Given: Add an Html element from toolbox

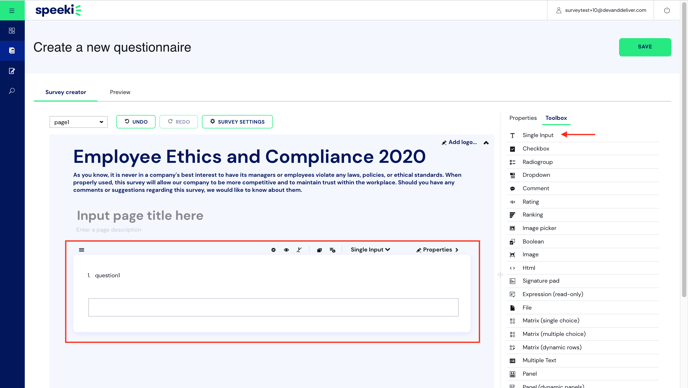Looking at the screenshot, I should (583, 268).
